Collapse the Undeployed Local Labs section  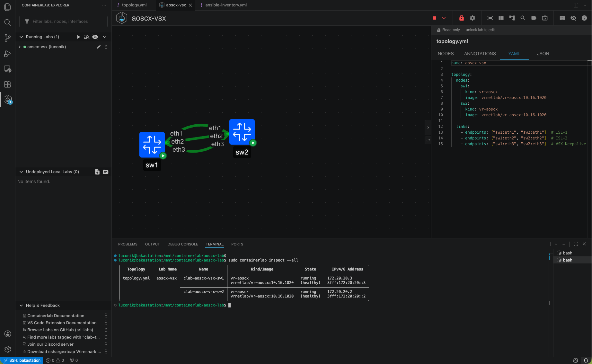point(21,172)
